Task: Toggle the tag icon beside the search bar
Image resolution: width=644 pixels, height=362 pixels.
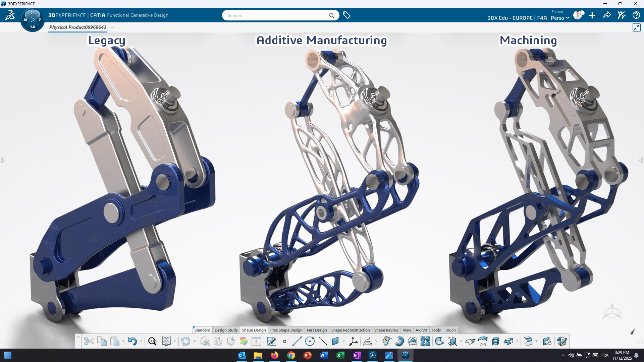Action: pyautogui.click(x=347, y=15)
